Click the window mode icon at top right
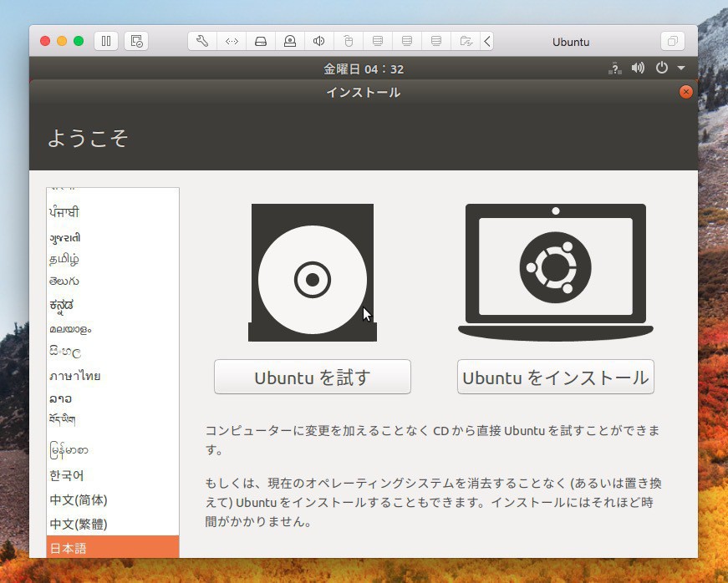Image resolution: width=728 pixels, height=583 pixels. coord(672,41)
